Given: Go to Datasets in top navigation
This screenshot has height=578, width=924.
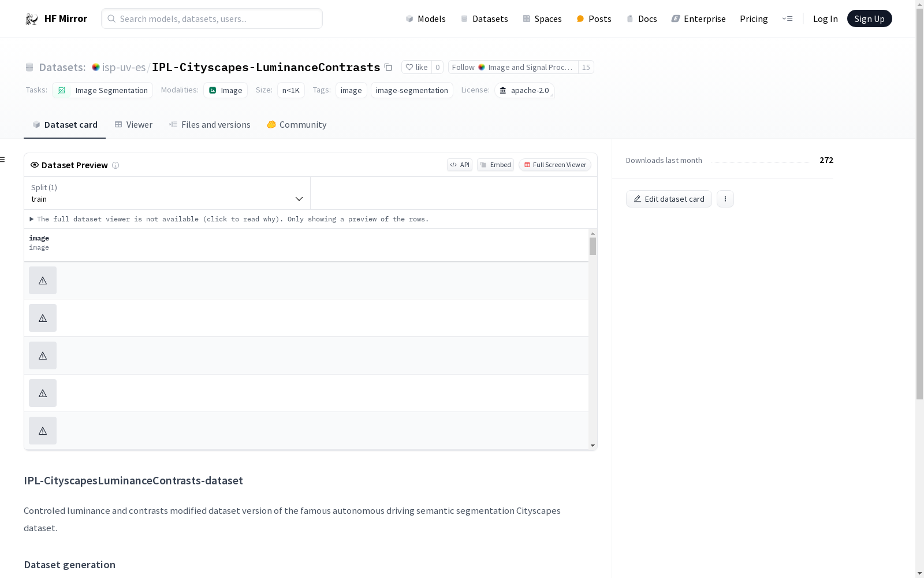Looking at the screenshot, I should 484,19.
